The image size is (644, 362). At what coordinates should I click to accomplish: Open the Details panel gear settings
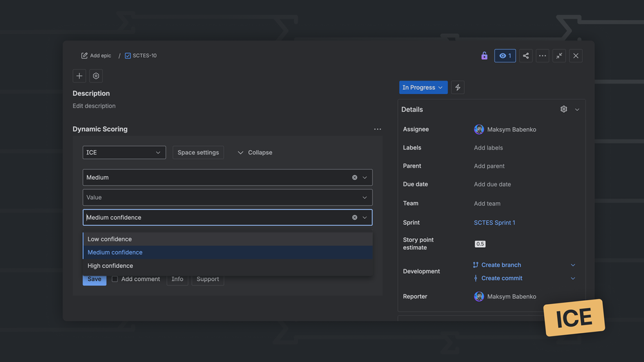point(563,110)
